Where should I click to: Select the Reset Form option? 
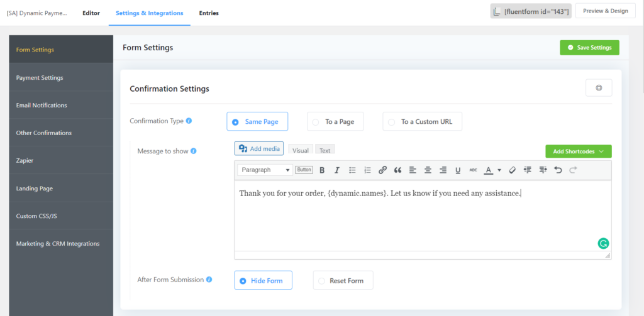343,280
